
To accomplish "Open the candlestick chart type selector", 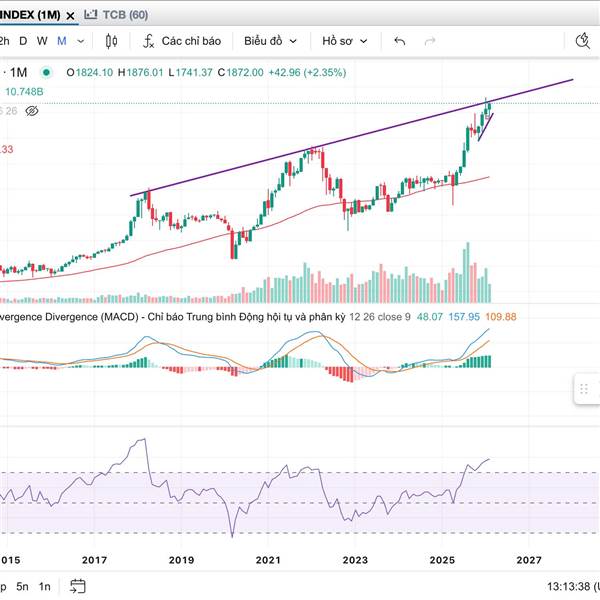I will coord(111,41).
